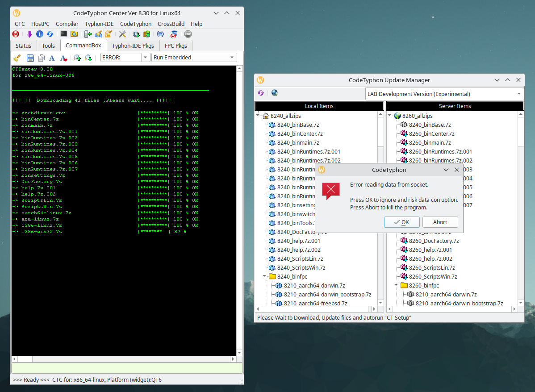This screenshot has height=392, width=535.
Task: Open the blue info icon in toolbar
Action: click(40, 34)
